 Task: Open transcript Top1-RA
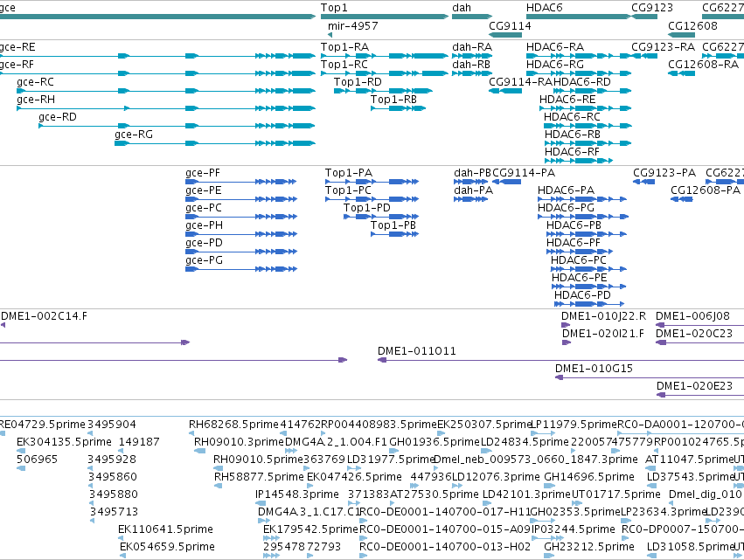tap(344, 47)
